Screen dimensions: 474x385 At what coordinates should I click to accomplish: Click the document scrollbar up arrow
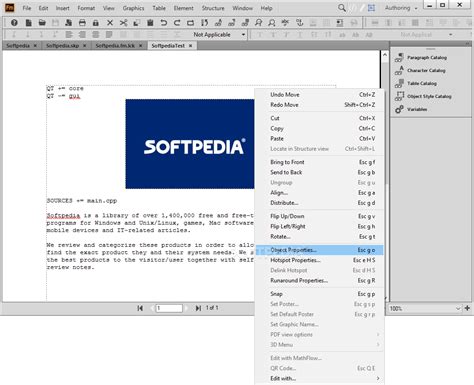point(384,55)
